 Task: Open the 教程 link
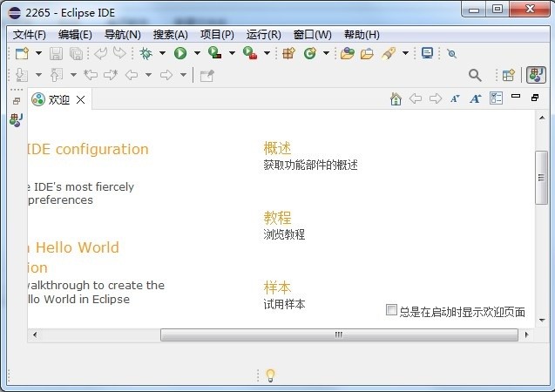point(277,218)
